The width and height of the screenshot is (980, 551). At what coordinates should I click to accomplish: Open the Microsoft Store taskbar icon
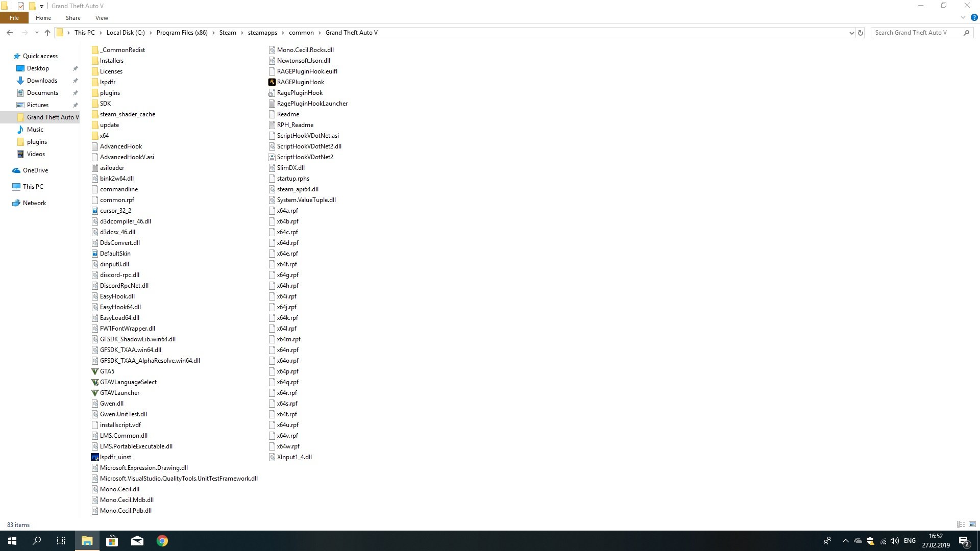click(112, 541)
